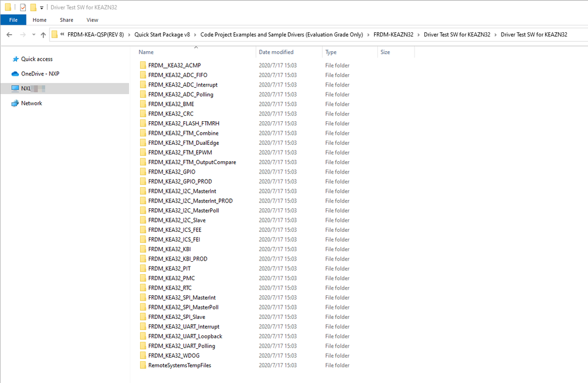Sort by Type column header

click(331, 52)
